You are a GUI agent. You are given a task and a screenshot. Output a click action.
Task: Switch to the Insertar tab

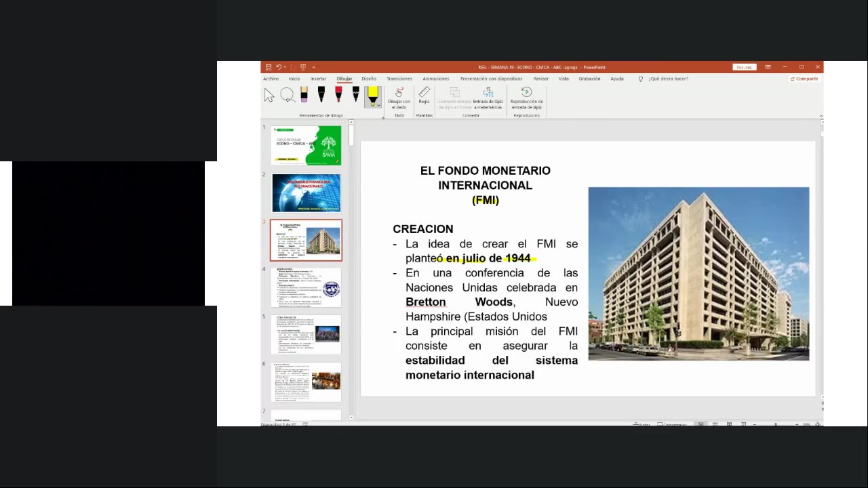(x=318, y=79)
